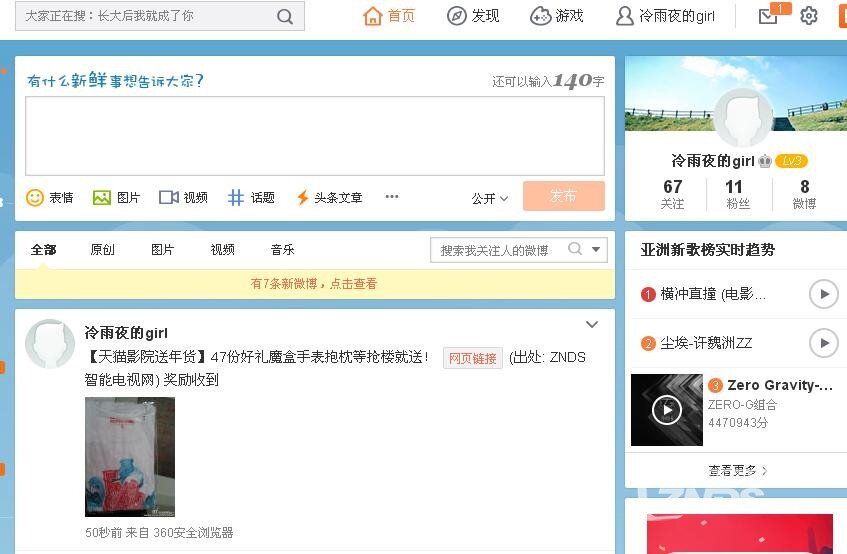Select the 音乐 feed tab
The height and width of the screenshot is (554, 847).
click(x=283, y=249)
